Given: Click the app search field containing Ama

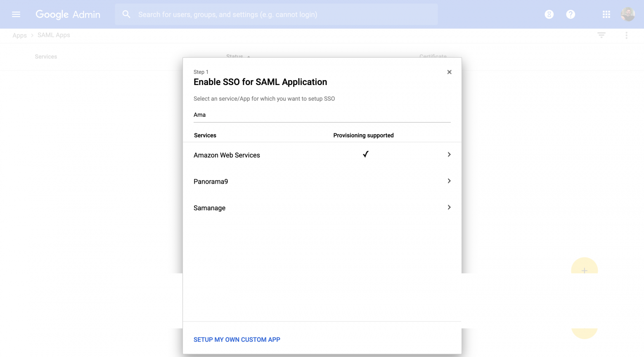Looking at the screenshot, I should click(322, 115).
